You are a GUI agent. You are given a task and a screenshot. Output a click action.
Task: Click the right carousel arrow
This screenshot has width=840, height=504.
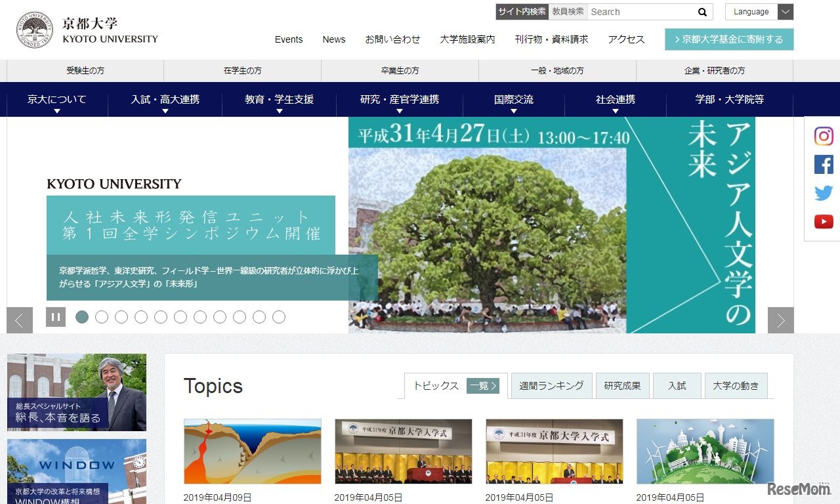(780, 320)
